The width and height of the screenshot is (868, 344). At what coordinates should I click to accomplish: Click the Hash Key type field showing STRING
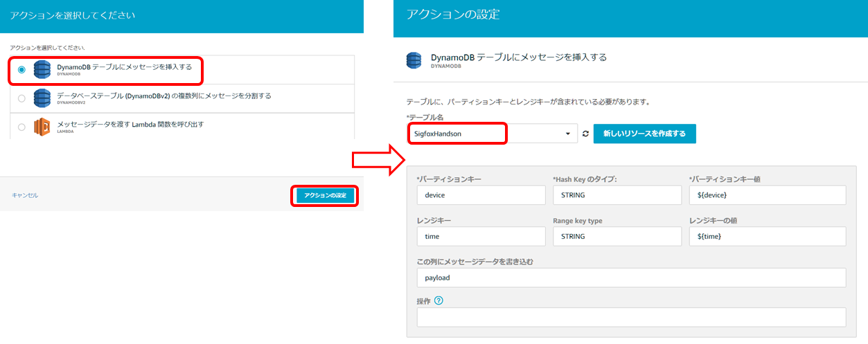617,195
